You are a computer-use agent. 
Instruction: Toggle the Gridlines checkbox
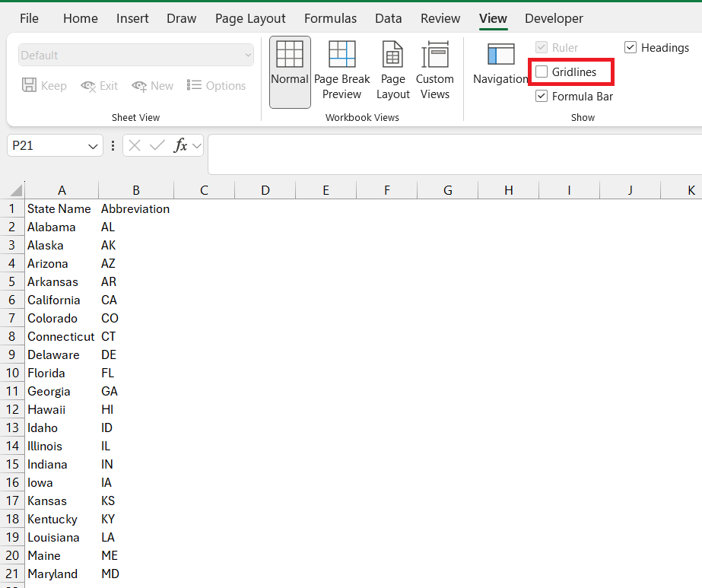[x=542, y=72]
